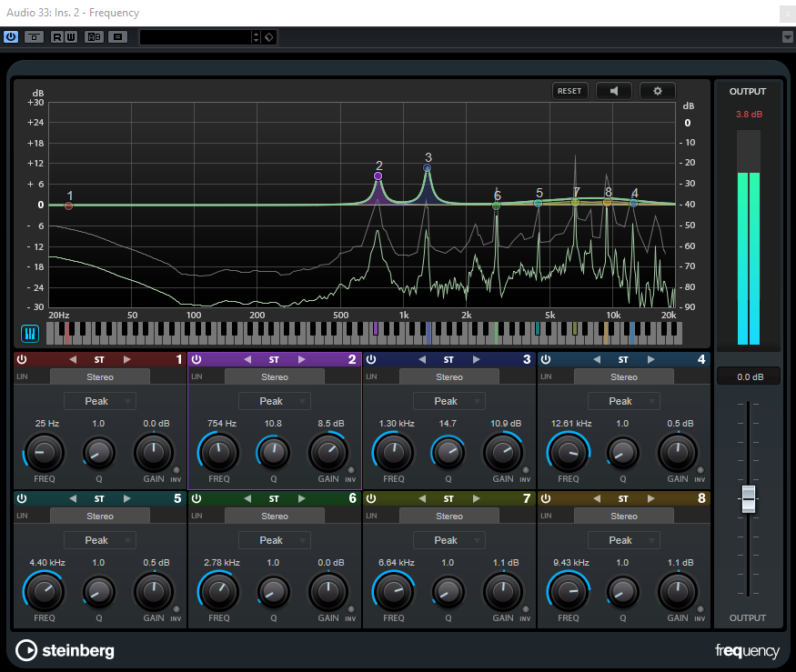Image resolution: width=796 pixels, height=672 pixels.
Task: Click the A/B compare settings icon
Action: (x=95, y=37)
